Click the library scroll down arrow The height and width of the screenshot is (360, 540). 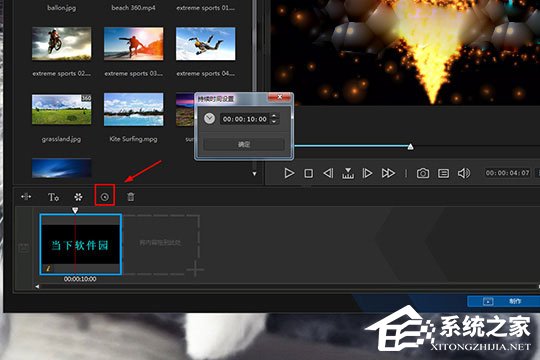tap(255, 174)
